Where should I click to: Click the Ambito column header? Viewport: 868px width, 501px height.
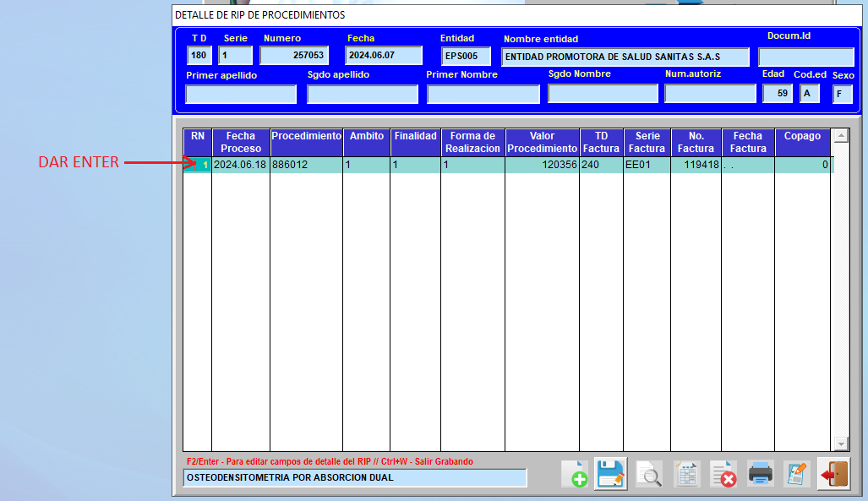pos(367,142)
